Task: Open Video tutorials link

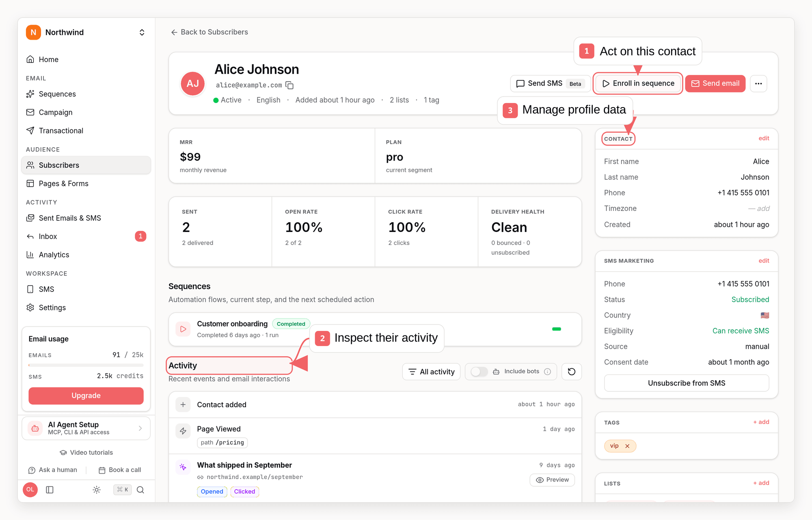Action: 86,452
